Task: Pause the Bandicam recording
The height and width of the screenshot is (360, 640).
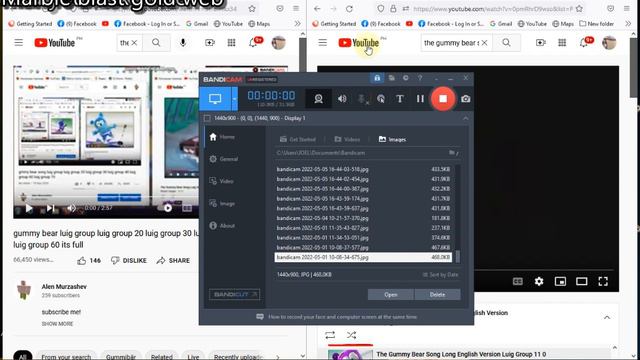Action: pyautogui.click(x=420, y=99)
